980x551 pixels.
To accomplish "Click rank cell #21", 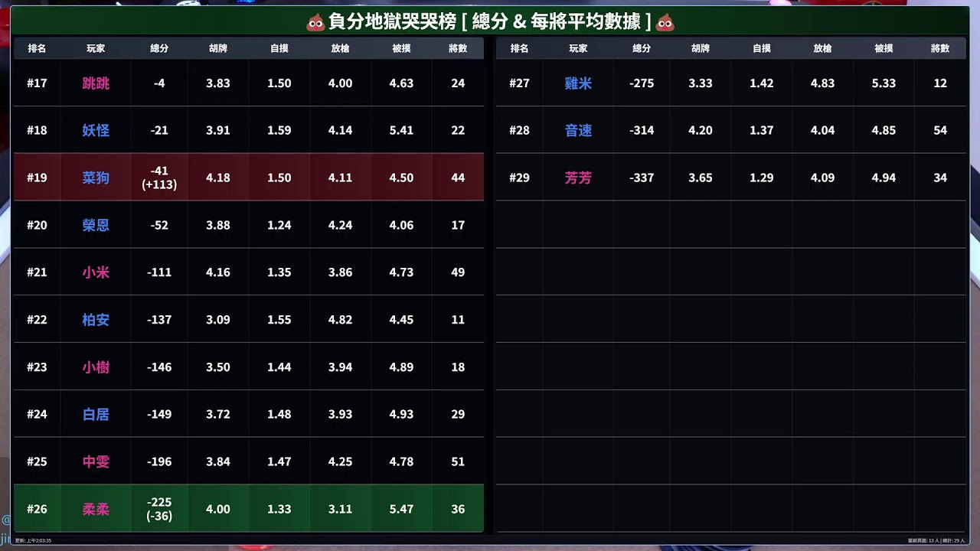I will coord(37,272).
